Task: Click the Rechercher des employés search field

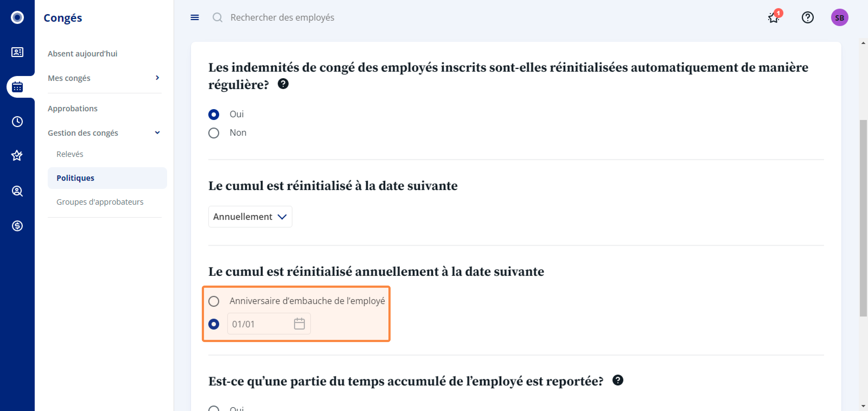Action: click(x=282, y=18)
